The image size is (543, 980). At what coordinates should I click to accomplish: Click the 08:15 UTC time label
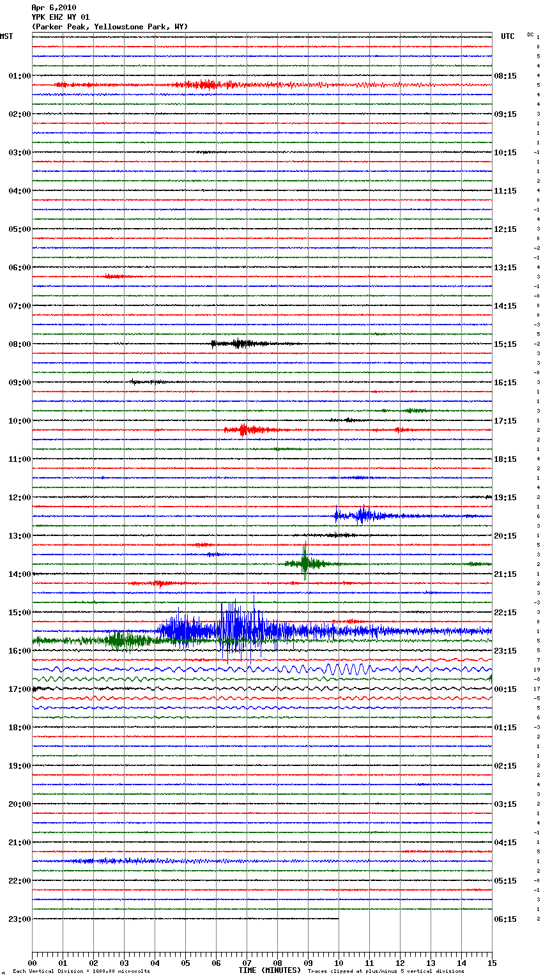point(505,76)
